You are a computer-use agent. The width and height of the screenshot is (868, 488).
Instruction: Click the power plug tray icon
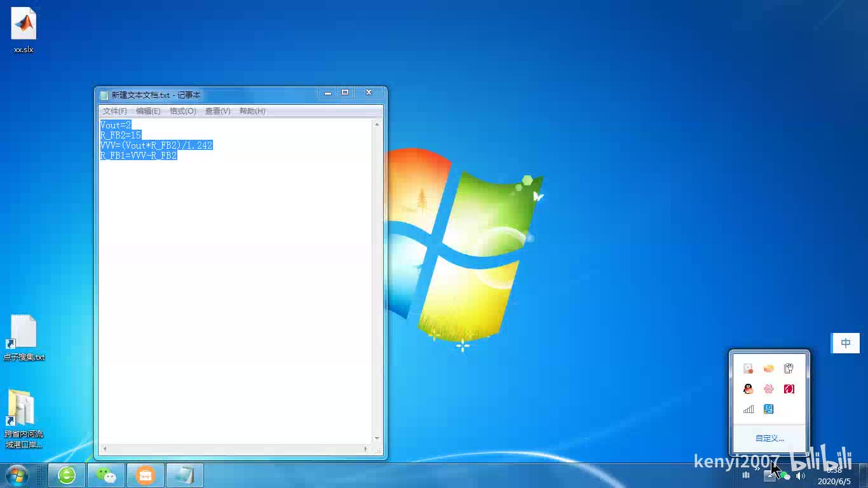point(789,369)
